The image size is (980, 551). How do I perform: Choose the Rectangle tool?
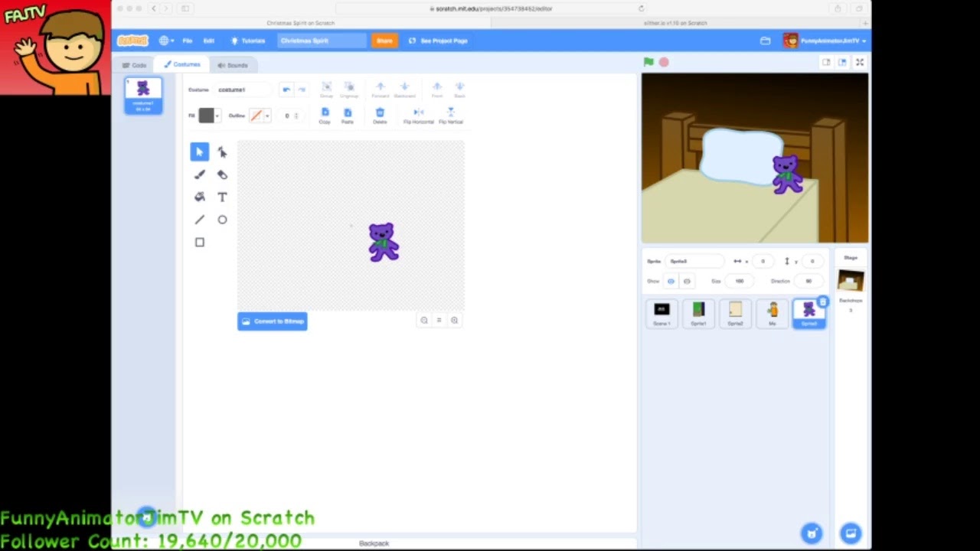pyautogui.click(x=199, y=242)
